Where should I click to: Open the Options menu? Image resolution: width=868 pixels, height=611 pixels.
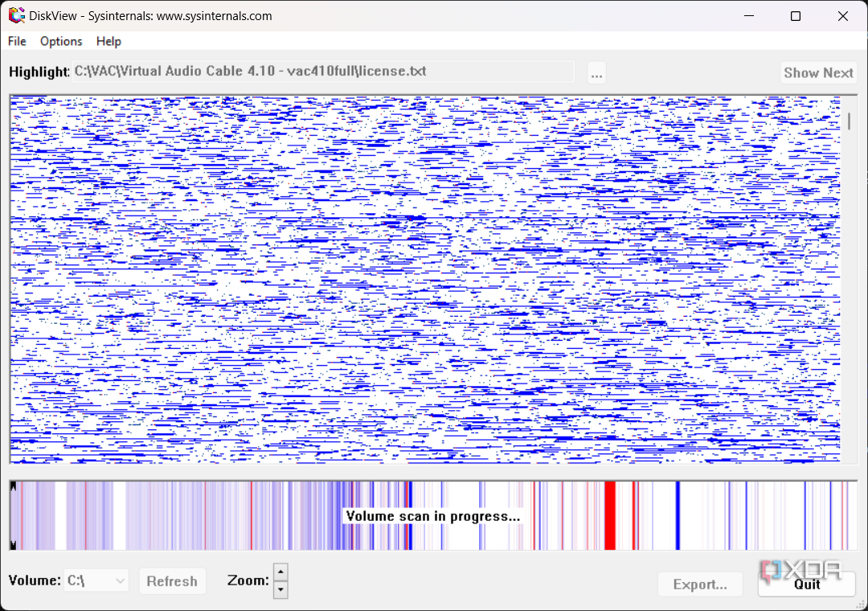point(61,42)
